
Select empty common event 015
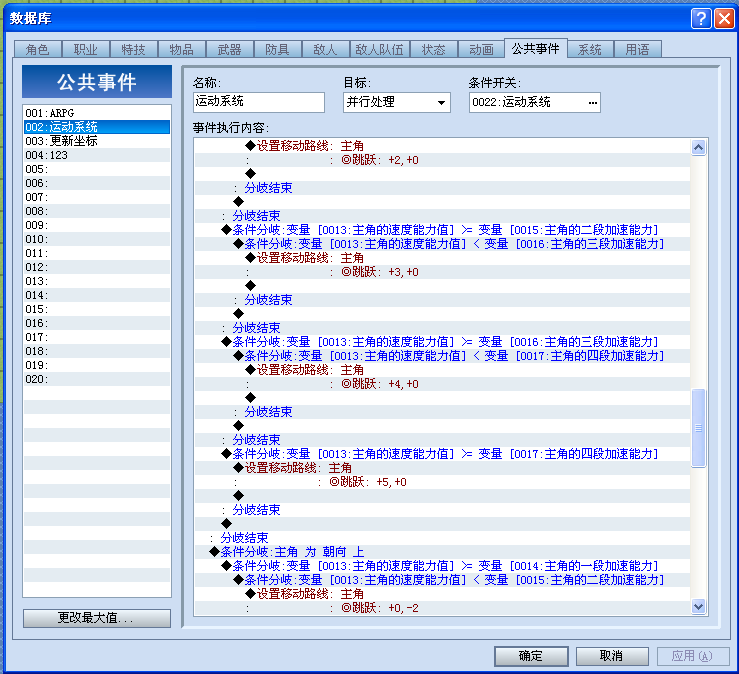coord(97,309)
